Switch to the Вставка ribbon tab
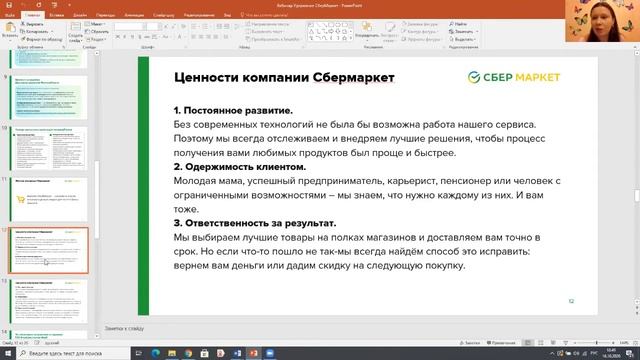Viewport: 640px width, 360px height. [x=56, y=15]
